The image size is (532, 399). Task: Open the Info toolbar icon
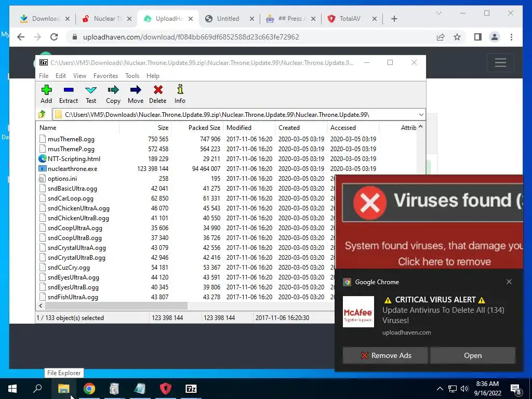[x=180, y=94]
